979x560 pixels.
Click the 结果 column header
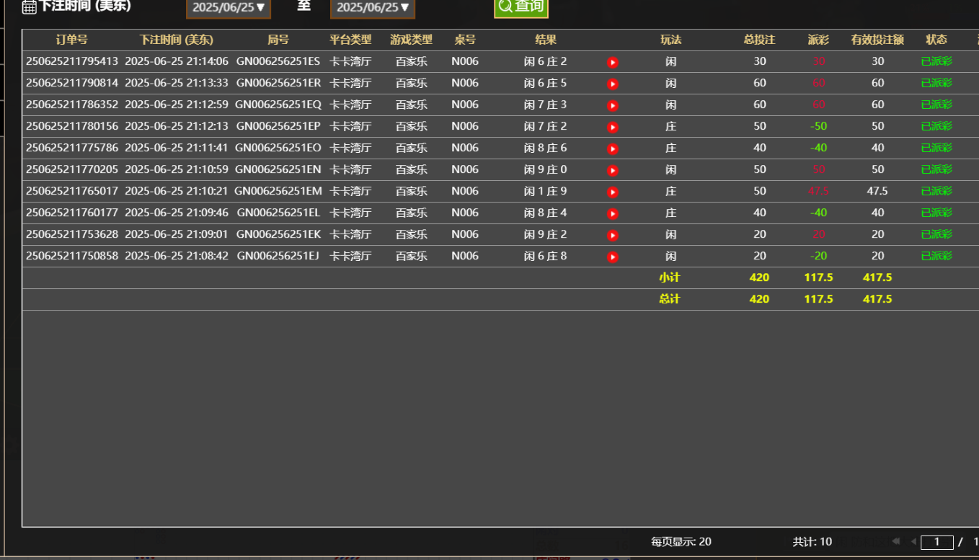coord(545,40)
